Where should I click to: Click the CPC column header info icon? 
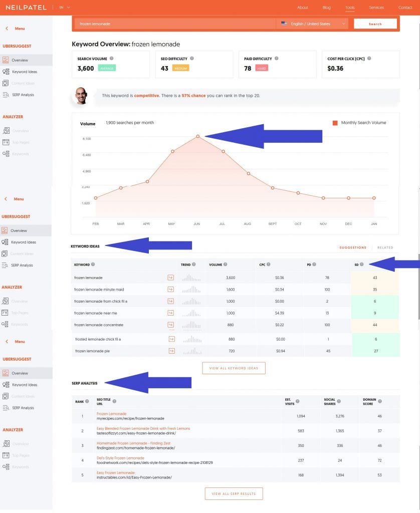[x=269, y=265]
